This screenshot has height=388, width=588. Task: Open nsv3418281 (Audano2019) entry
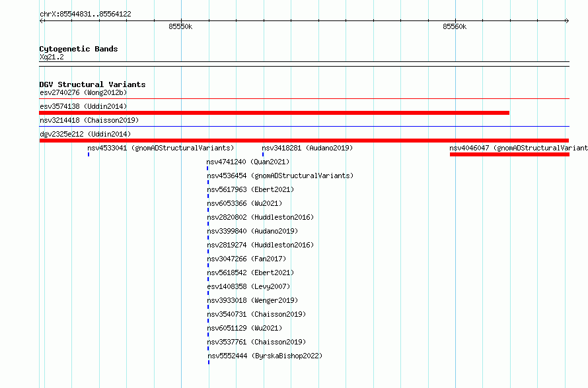[307, 148]
